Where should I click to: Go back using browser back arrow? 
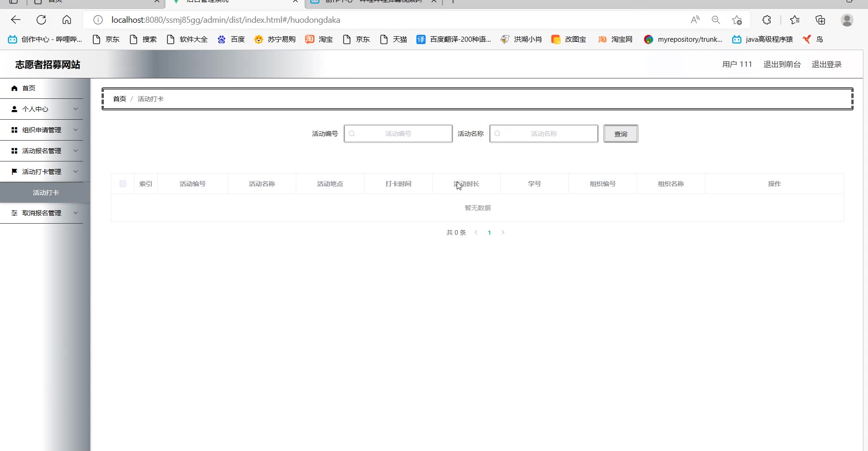[x=16, y=20]
